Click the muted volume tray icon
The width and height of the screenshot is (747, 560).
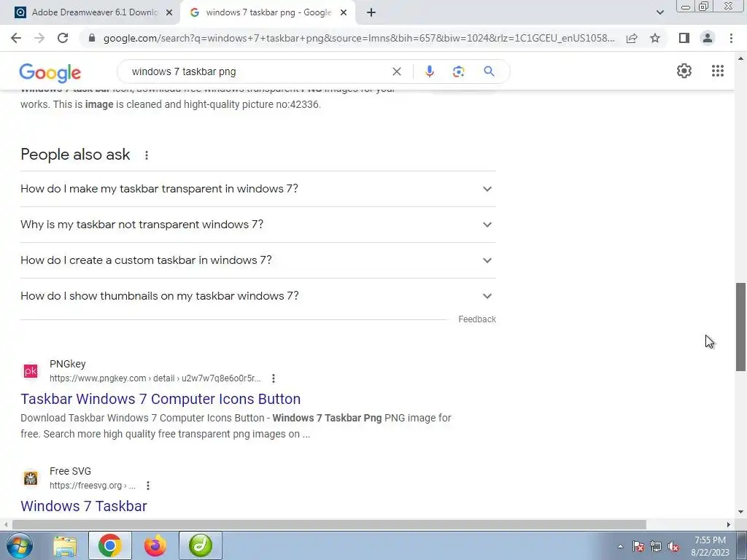(x=673, y=547)
